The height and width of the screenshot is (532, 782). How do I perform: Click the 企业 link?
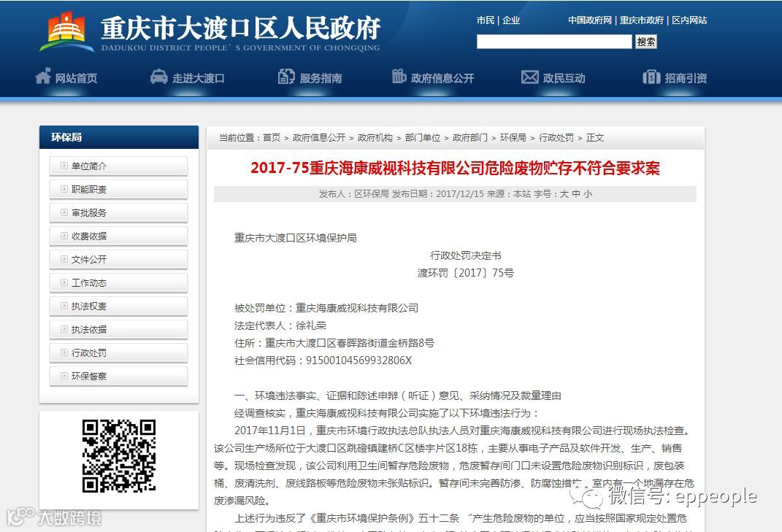[511, 20]
